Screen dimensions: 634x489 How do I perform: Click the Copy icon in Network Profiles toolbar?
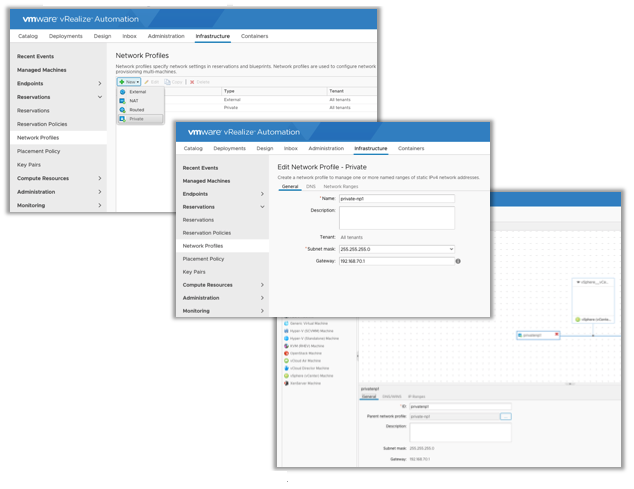coord(167,82)
